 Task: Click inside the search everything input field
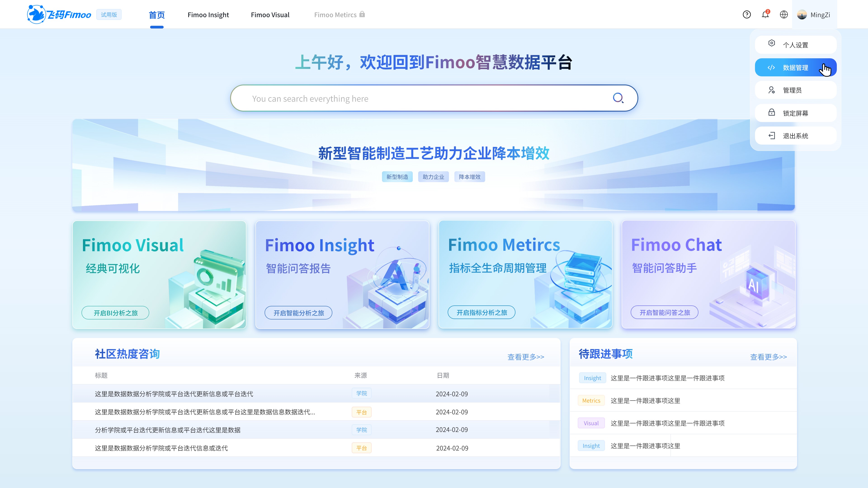[404, 98]
